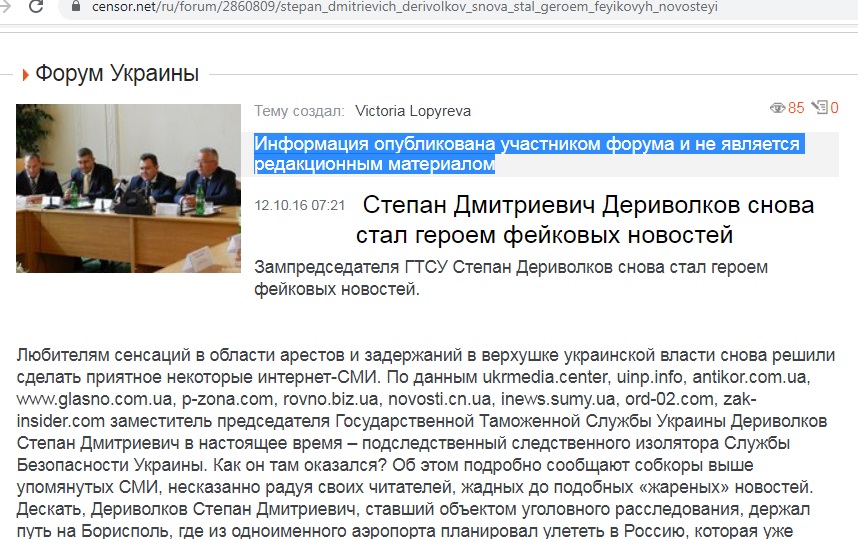Click inews.sumy.ua in the article paragraph
This screenshot has width=858, height=539.
pyautogui.click(x=545, y=398)
